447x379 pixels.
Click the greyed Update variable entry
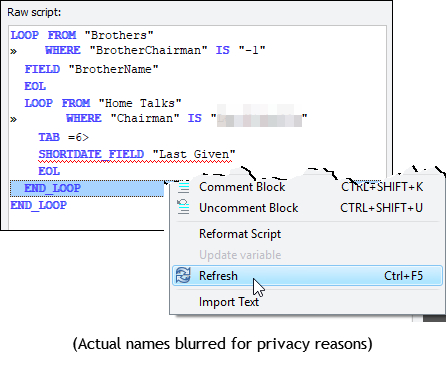pyautogui.click(x=306, y=255)
